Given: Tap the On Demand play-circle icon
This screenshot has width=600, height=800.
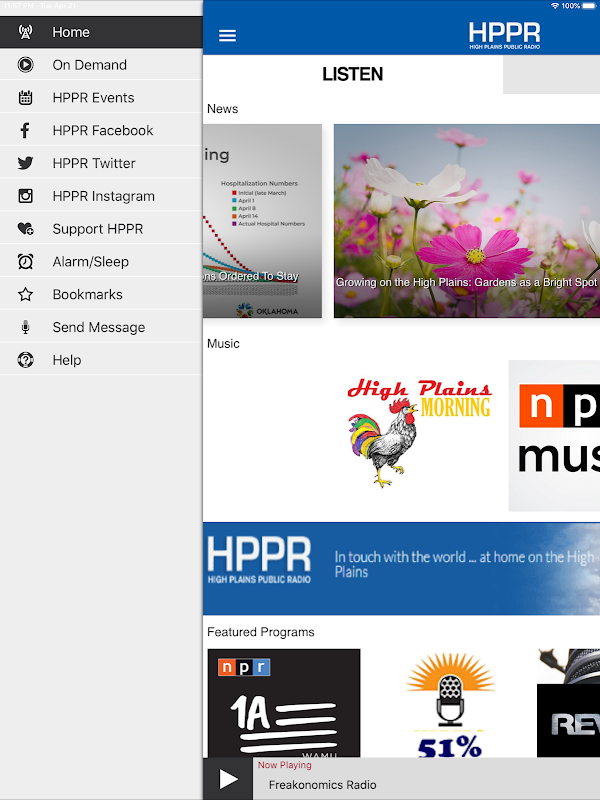Looking at the screenshot, I should coord(26,65).
